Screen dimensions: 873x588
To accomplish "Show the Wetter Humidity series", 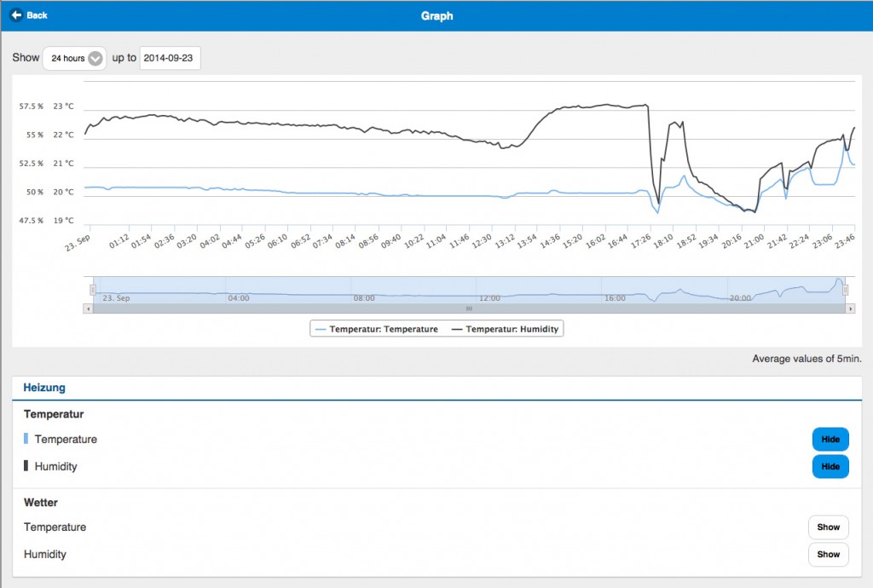I will tap(828, 554).
